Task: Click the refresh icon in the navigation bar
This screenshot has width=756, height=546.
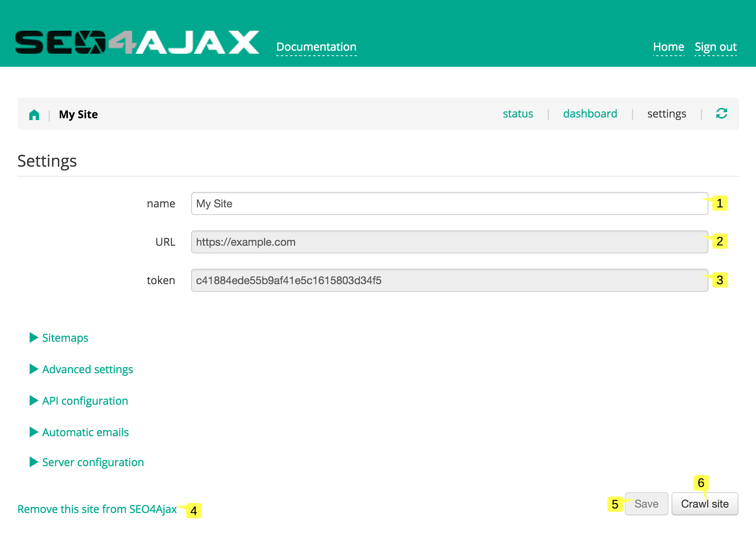Action: tap(722, 113)
